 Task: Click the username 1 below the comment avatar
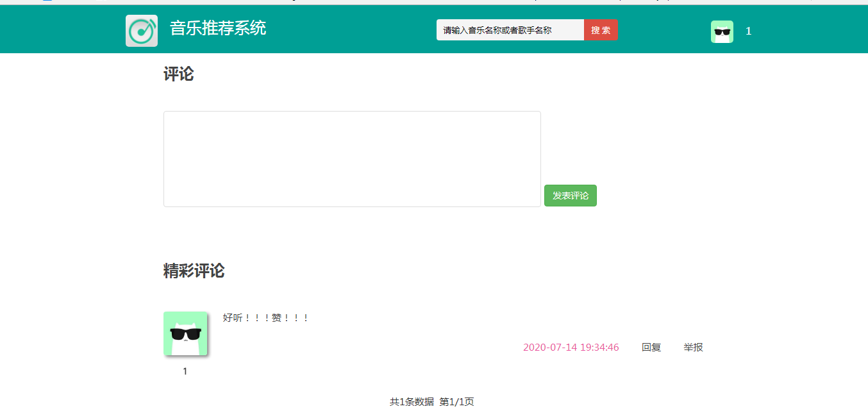(183, 371)
